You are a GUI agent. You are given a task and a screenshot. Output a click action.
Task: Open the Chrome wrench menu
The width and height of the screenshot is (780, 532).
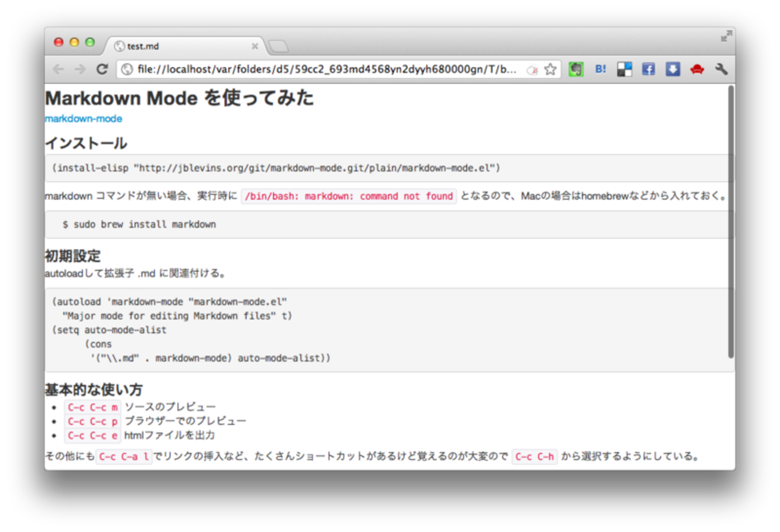[721, 70]
